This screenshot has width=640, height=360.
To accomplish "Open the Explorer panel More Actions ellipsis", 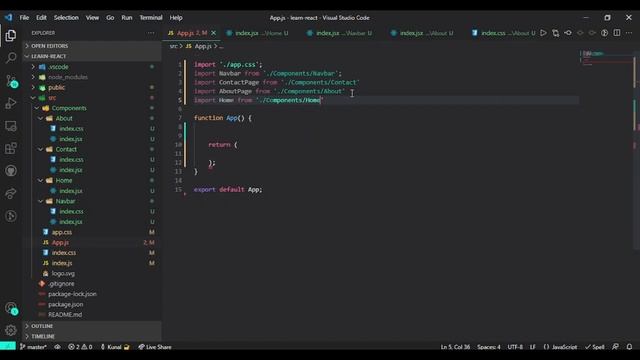I will pyautogui.click(x=151, y=33).
